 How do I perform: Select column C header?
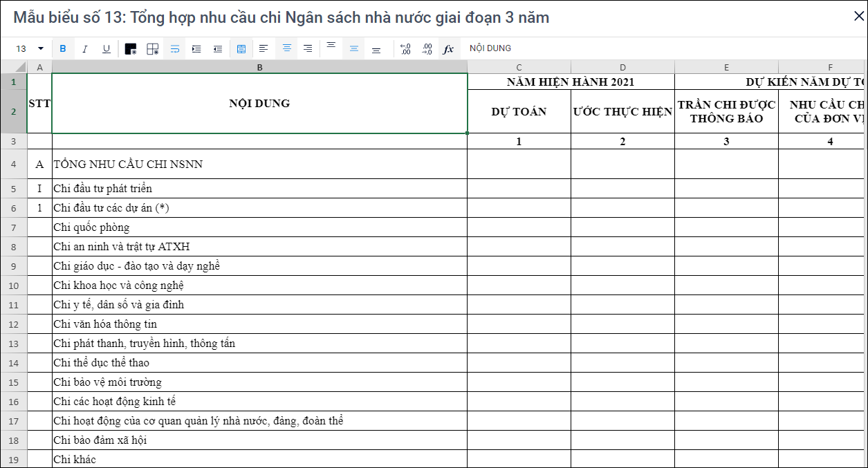519,67
